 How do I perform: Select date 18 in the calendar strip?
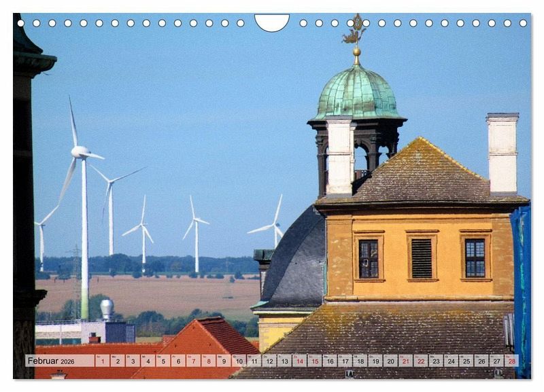point(360,361)
